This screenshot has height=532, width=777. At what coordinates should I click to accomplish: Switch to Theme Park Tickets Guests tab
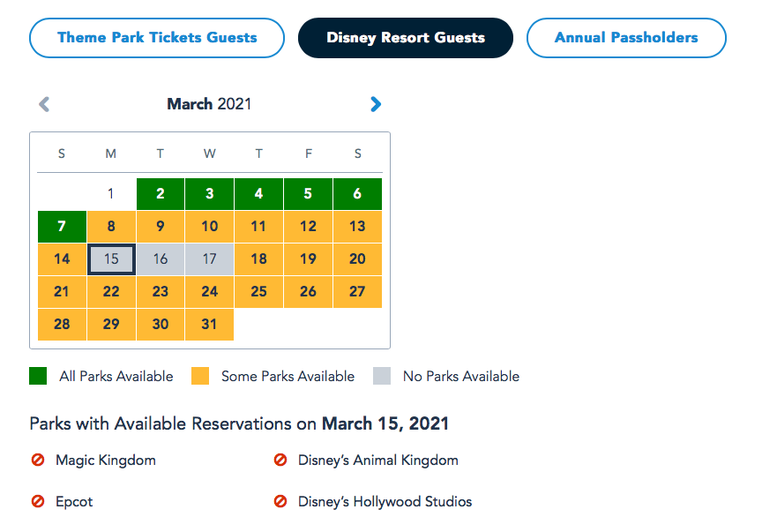coord(157,38)
